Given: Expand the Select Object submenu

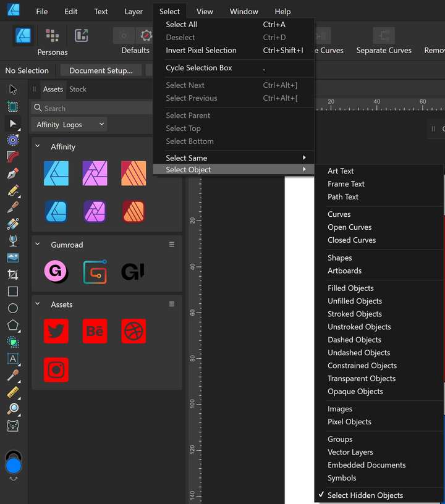Looking at the screenshot, I should [234, 169].
